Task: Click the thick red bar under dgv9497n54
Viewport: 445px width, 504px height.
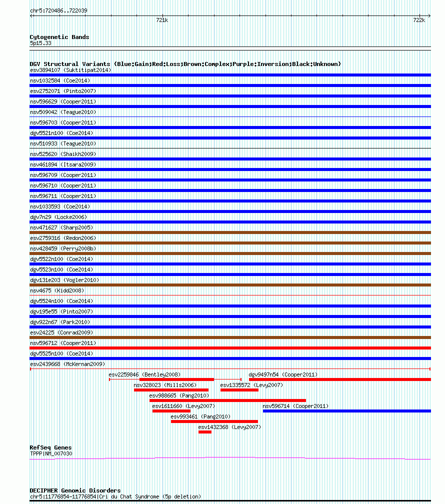Action: point(340,379)
